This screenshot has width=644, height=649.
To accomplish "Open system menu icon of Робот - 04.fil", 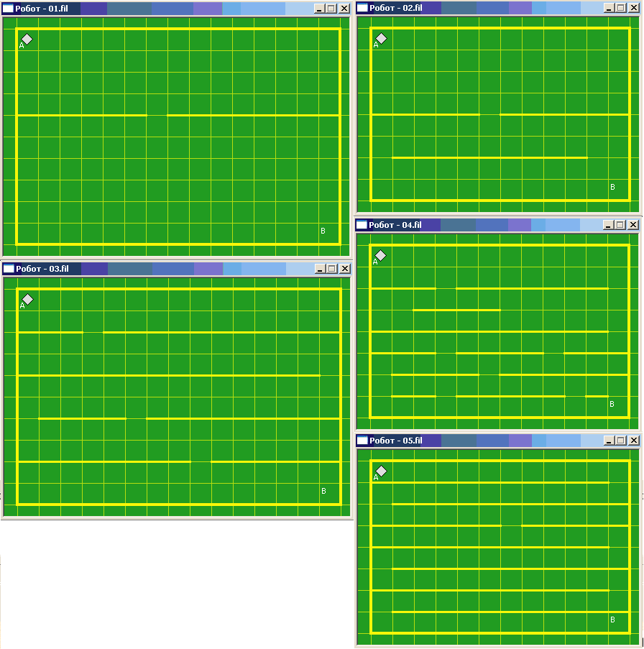I will (x=362, y=225).
